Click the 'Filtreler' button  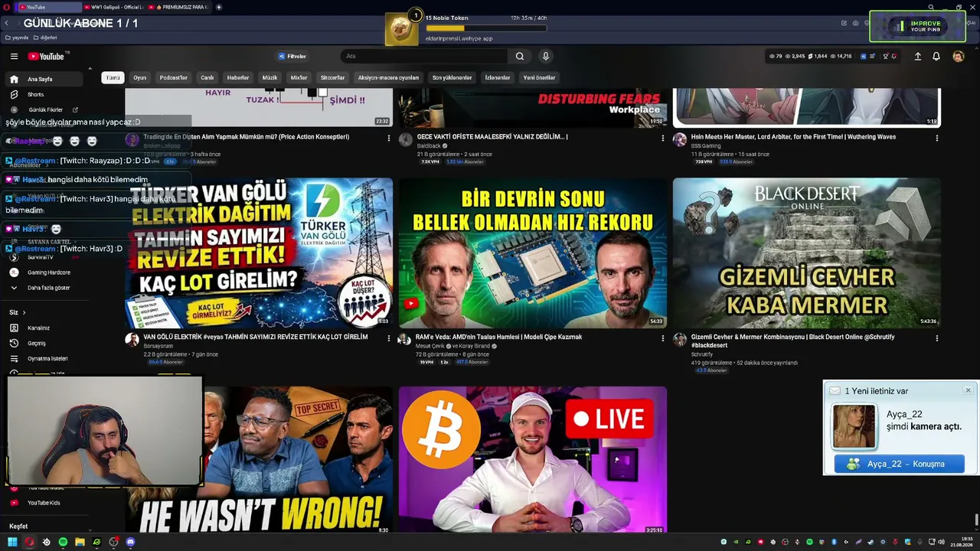point(292,56)
